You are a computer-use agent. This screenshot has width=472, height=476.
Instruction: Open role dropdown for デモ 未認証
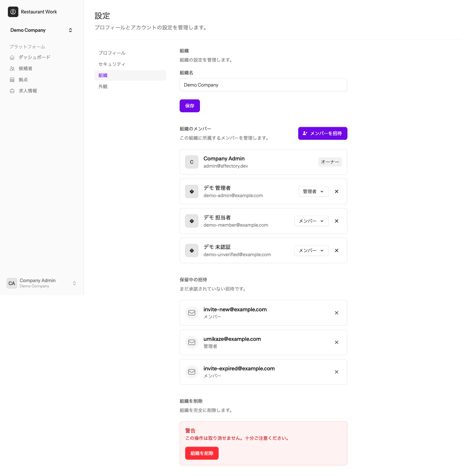312,251
